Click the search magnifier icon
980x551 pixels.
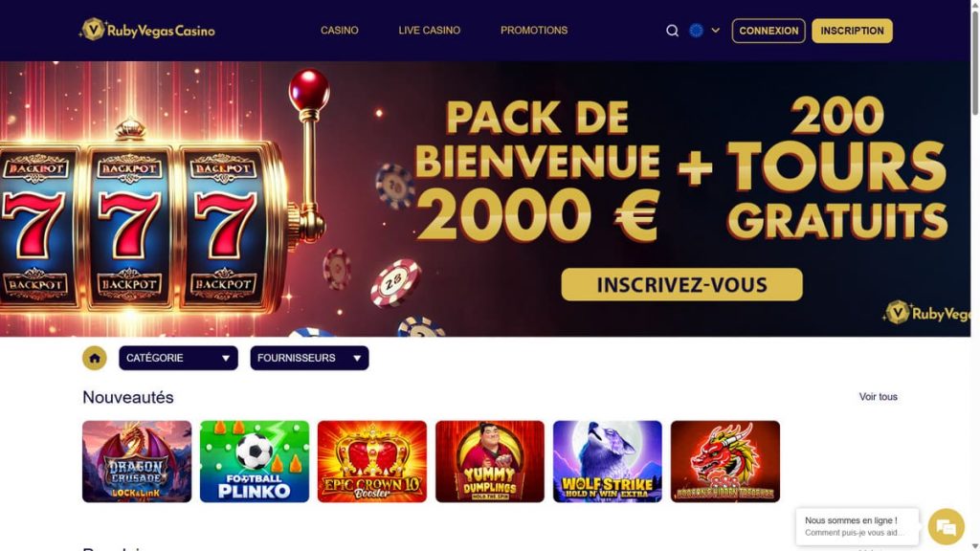(672, 31)
